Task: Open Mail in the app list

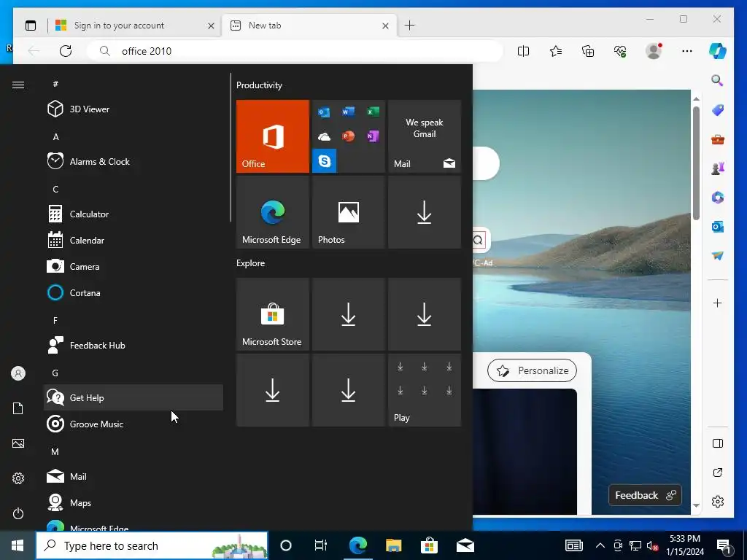Action: [x=133, y=476]
